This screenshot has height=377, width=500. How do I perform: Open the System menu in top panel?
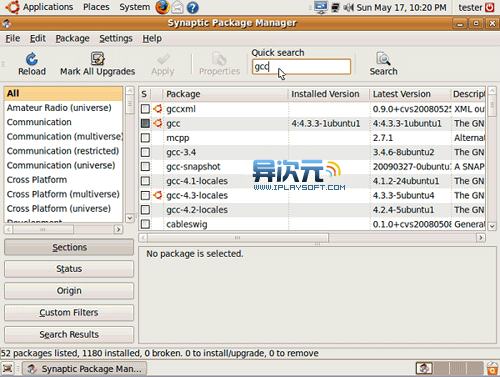[134, 7]
